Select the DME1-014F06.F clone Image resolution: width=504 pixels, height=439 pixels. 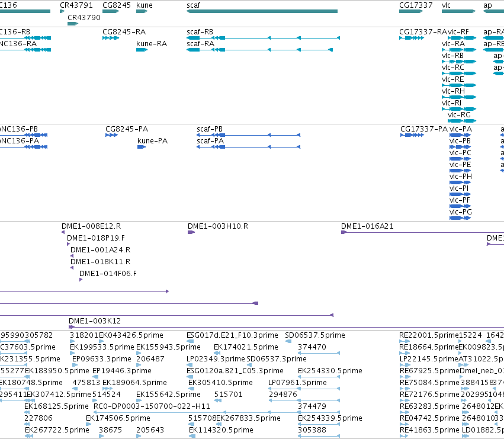(81, 280)
